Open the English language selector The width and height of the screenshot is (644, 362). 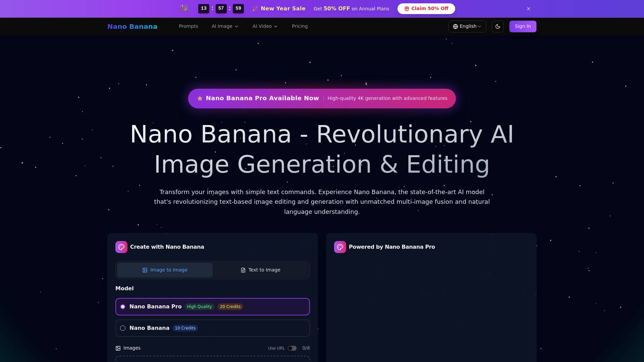tap(467, 26)
